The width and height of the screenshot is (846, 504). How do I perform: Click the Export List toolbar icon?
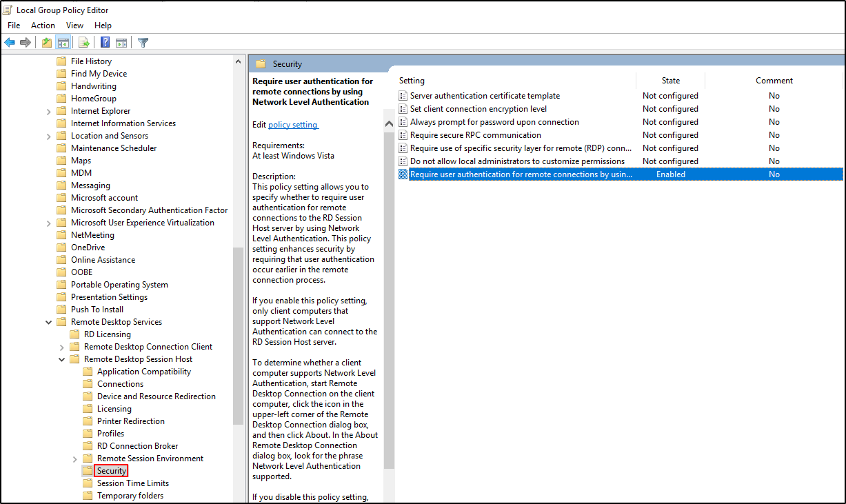click(83, 43)
